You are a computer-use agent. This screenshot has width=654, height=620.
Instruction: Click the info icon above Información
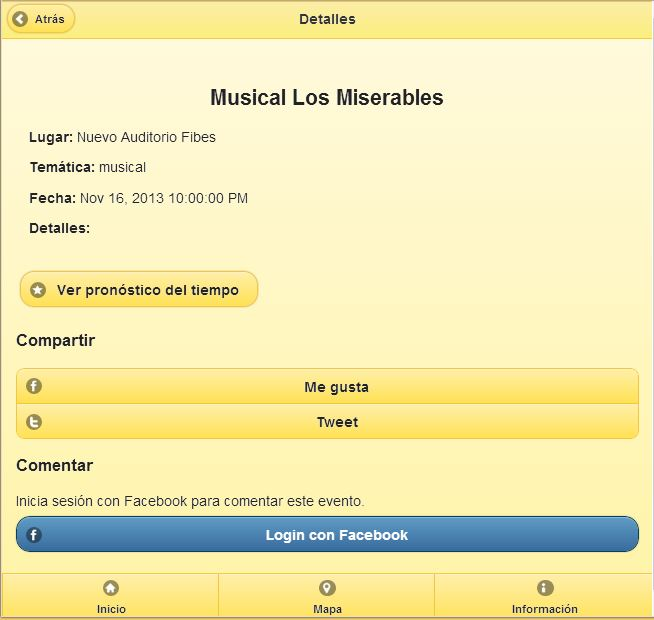coord(545,588)
